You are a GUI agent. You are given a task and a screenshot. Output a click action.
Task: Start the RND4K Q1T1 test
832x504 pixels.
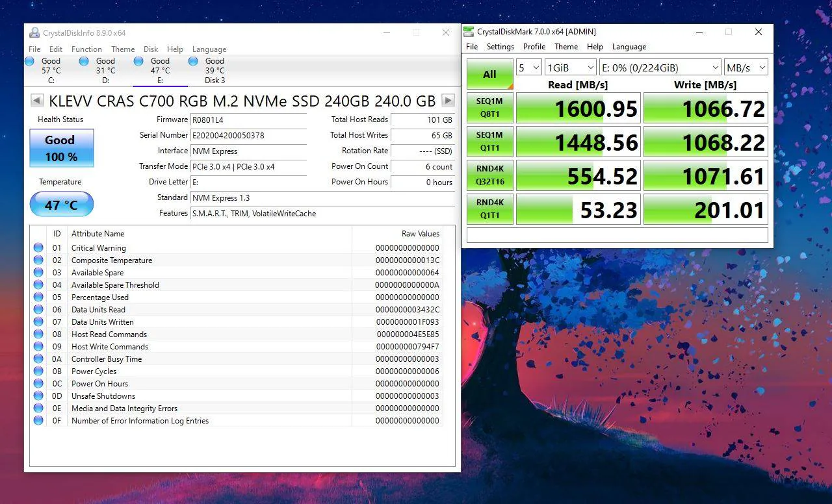pyautogui.click(x=490, y=209)
